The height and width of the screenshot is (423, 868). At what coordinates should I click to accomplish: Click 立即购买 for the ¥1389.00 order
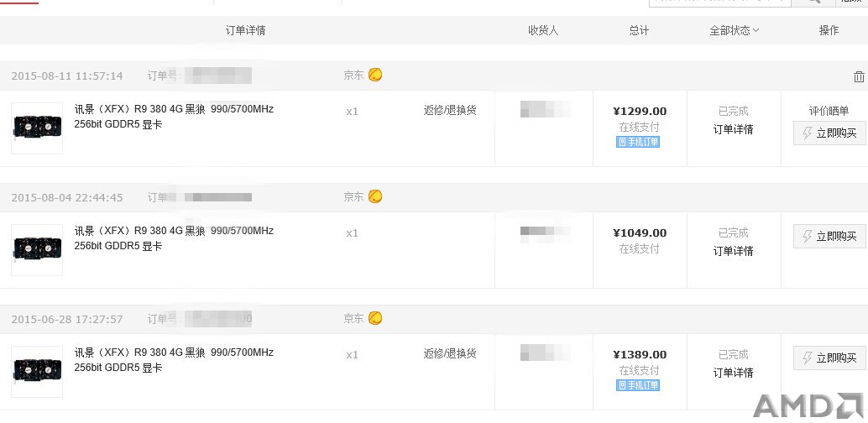click(x=829, y=358)
